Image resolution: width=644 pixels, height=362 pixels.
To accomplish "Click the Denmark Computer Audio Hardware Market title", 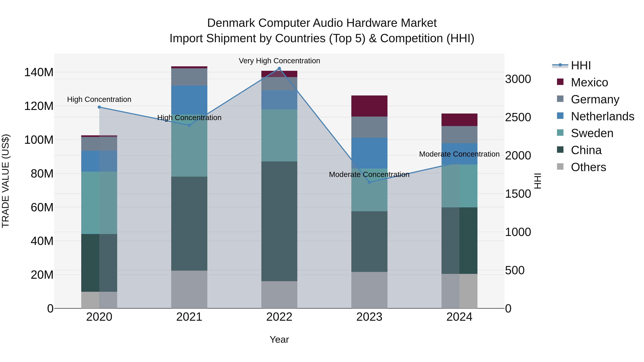I will tap(322, 23).
